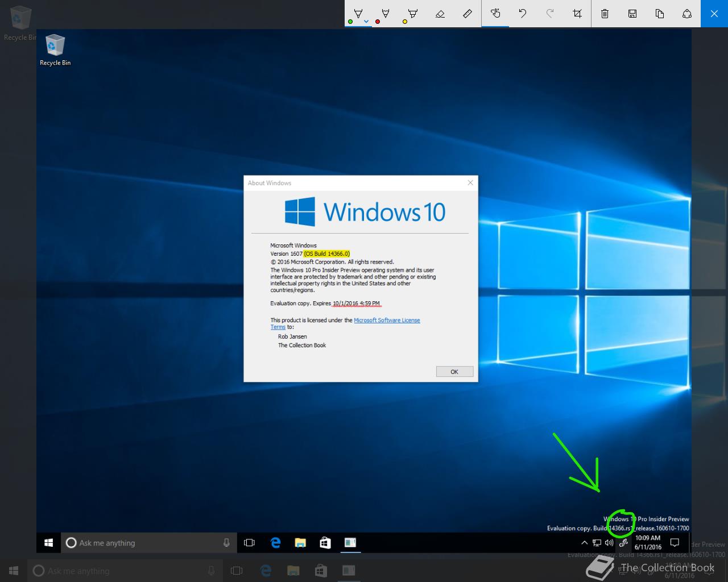This screenshot has height=582, width=728.
Task: Select the yellow highlighter tool
Action: pyautogui.click(x=413, y=14)
